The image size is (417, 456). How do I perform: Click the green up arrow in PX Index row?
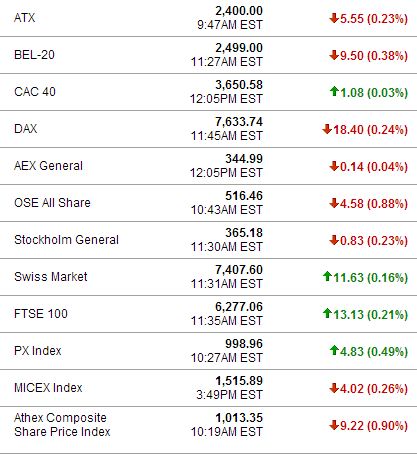(x=334, y=350)
